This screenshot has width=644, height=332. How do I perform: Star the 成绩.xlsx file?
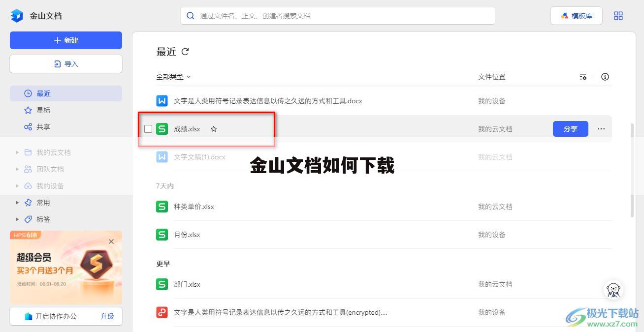[214, 129]
